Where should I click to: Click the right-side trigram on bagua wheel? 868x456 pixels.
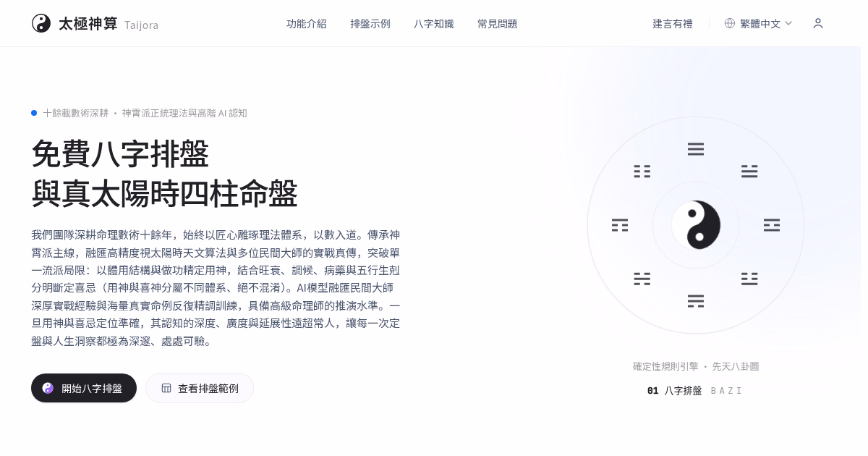(x=772, y=225)
